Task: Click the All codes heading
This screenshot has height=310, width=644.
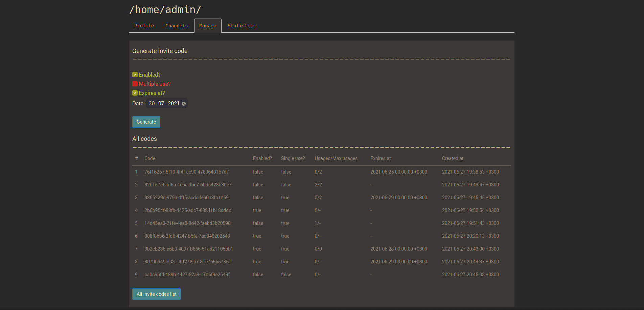Action: [144, 139]
